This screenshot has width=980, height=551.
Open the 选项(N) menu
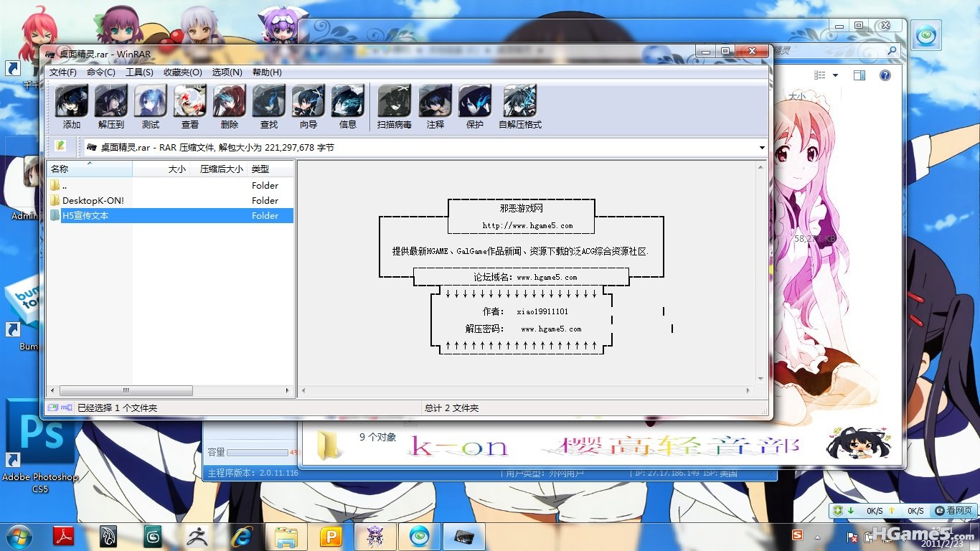pos(227,72)
